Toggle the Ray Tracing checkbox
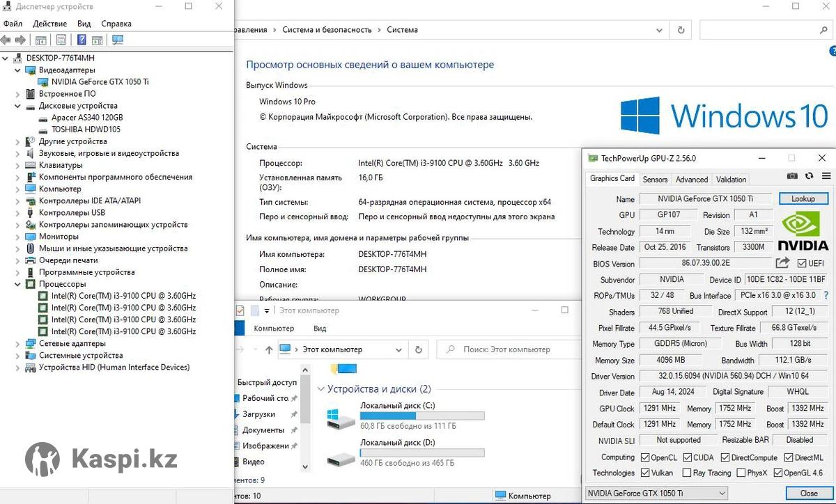This screenshot has width=836, height=504. click(688, 473)
